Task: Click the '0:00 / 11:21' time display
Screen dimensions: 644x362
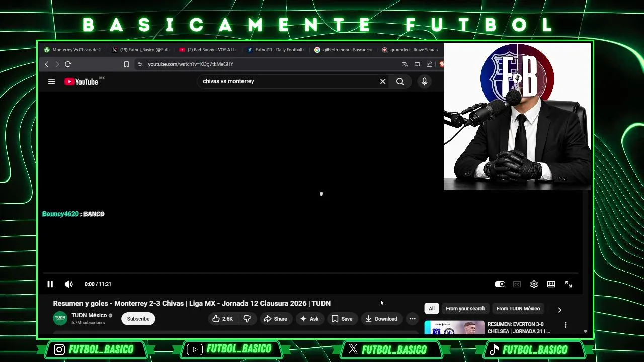Action: click(98, 284)
